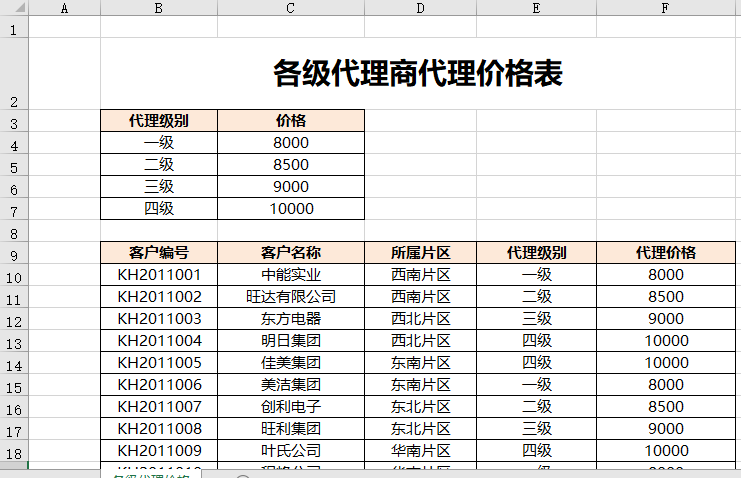Open the partially visible sheet tab at bottom
741x478 pixels.
tap(151, 474)
